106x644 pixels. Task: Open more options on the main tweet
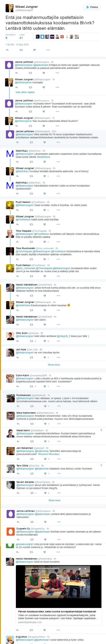point(48,50)
